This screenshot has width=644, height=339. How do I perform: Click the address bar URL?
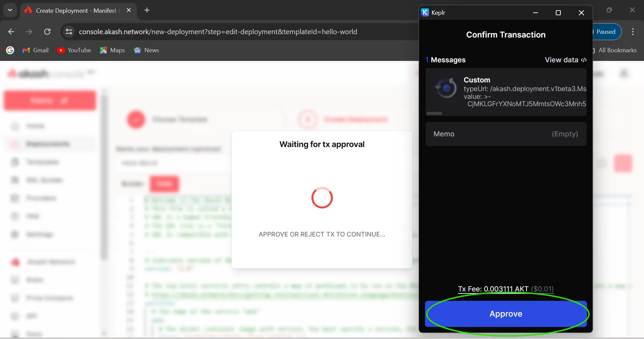(x=218, y=32)
